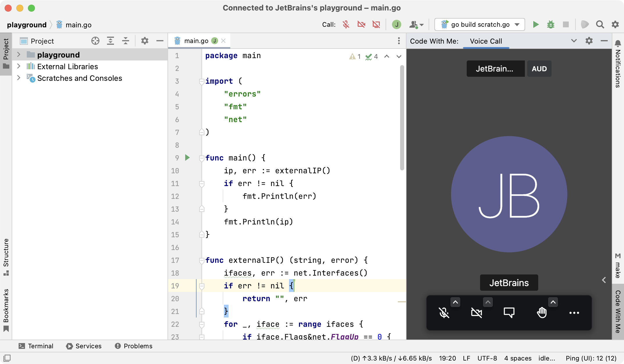Image resolution: width=624 pixels, height=364 pixels.
Task: Start debugging with the bug icon
Action: pos(551,24)
